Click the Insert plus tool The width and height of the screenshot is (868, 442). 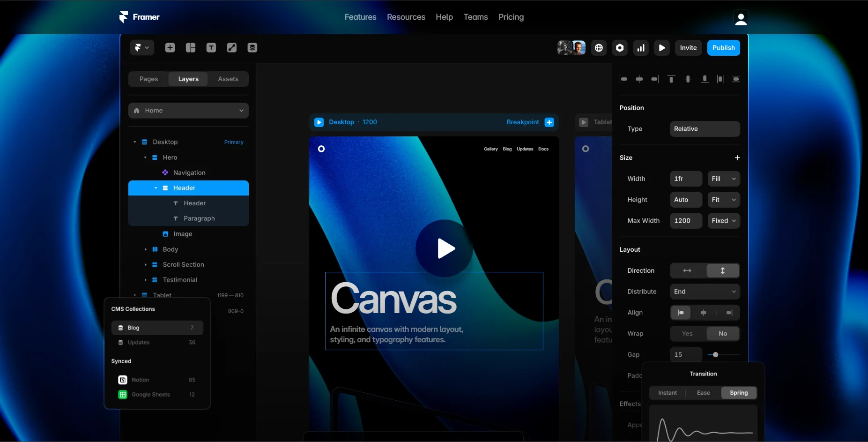[170, 47]
